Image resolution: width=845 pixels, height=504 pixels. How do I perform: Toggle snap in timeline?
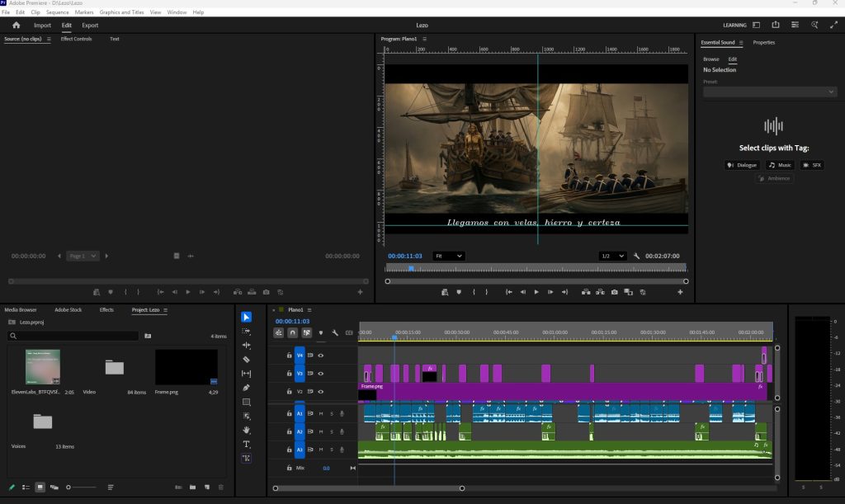[x=293, y=332]
